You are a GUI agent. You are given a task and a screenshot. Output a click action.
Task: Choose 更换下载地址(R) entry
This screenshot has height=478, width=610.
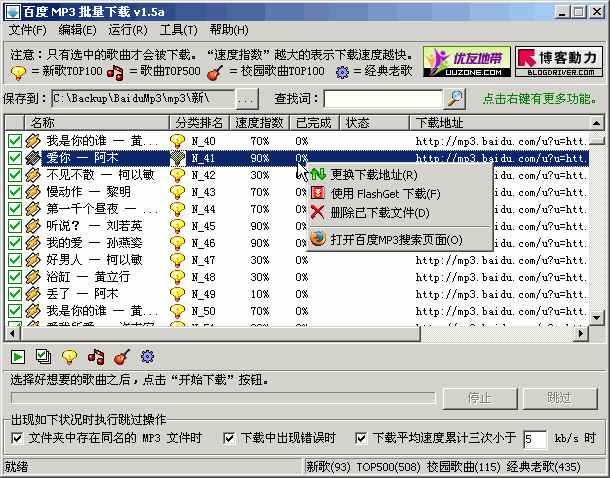click(399, 175)
